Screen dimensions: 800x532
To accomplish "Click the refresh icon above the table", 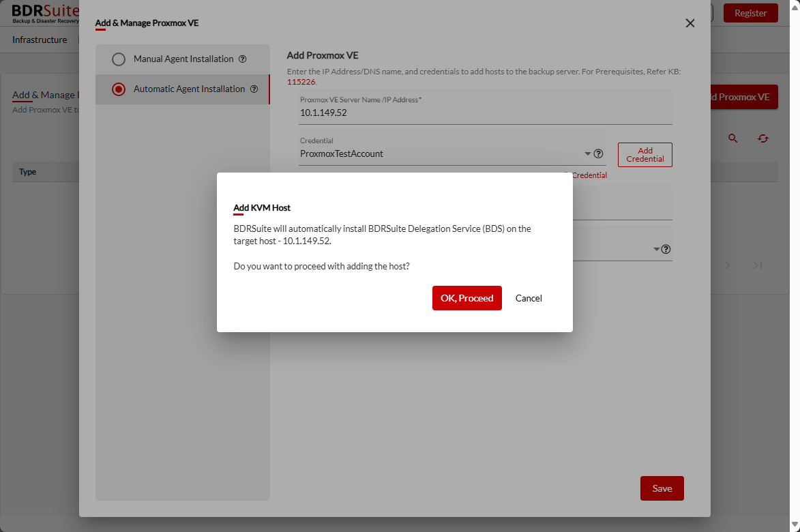I will tap(763, 138).
